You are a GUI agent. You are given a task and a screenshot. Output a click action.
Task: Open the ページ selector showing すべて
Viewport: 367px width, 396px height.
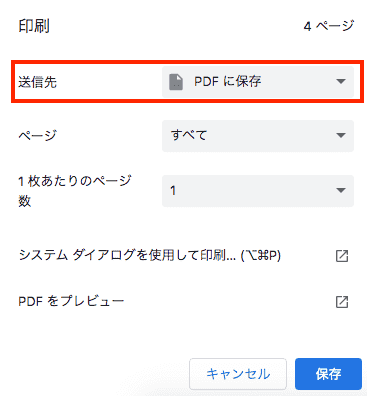[258, 136]
